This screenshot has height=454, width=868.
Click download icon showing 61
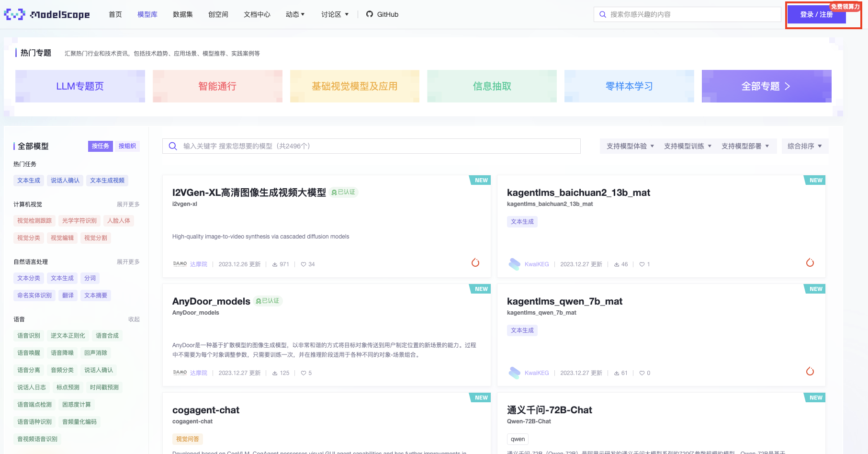(x=617, y=373)
